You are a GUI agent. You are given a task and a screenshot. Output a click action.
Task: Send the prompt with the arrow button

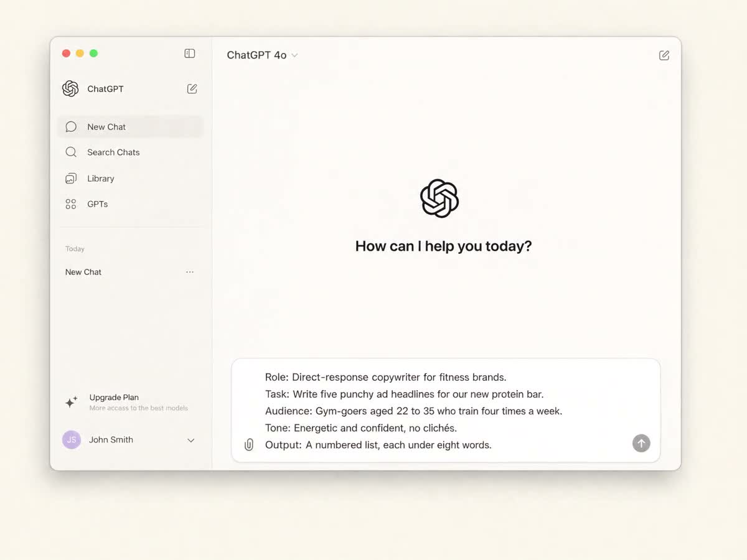[641, 443]
